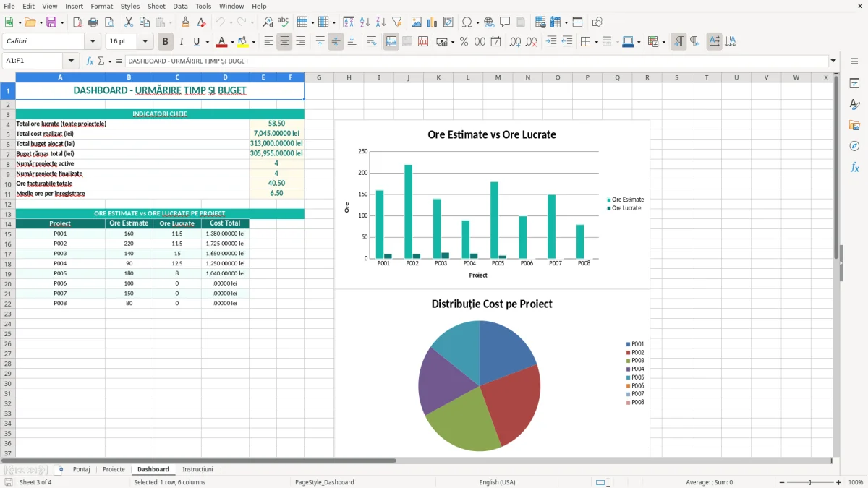868x488 pixels.
Task: Open the Styles menu
Action: [130, 6]
